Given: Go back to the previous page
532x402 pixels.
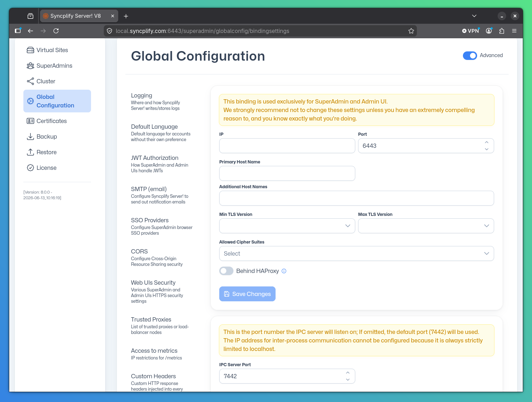Looking at the screenshot, I should tap(30, 31).
